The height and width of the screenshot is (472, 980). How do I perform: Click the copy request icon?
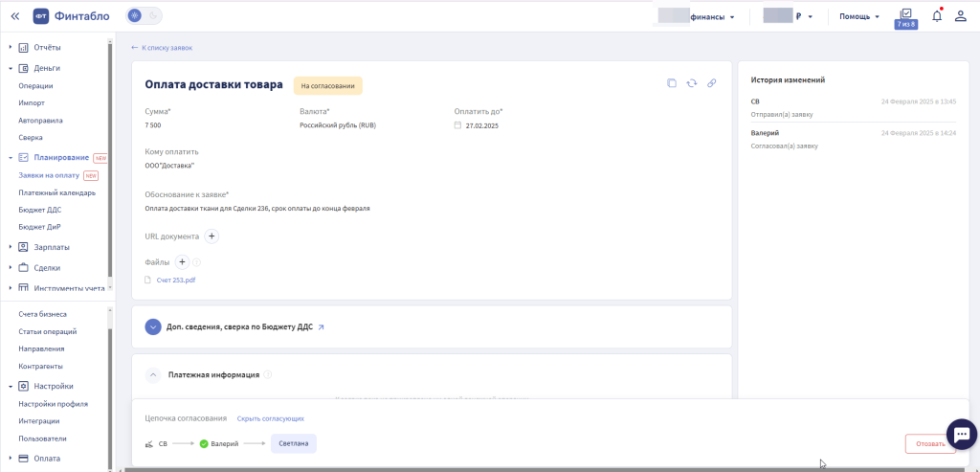[x=672, y=83]
